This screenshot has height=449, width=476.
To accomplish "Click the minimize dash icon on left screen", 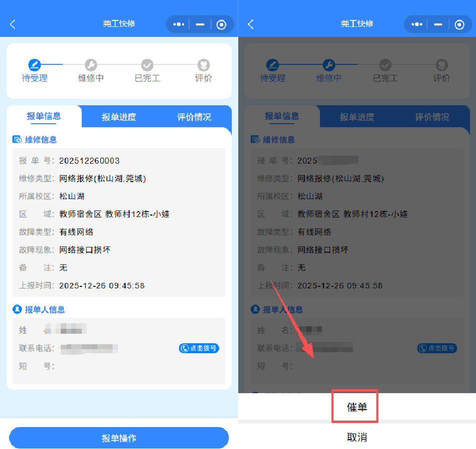I will [200, 24].
